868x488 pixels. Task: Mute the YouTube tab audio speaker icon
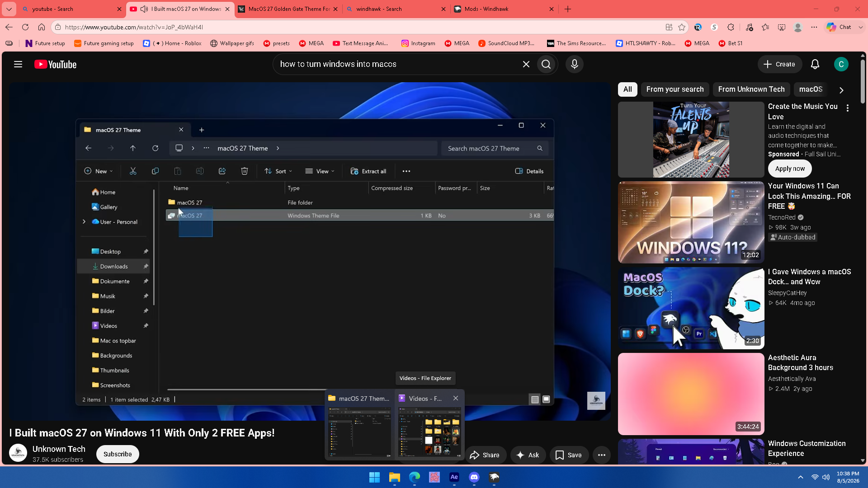pyautogui.click(x=144, y=9)
